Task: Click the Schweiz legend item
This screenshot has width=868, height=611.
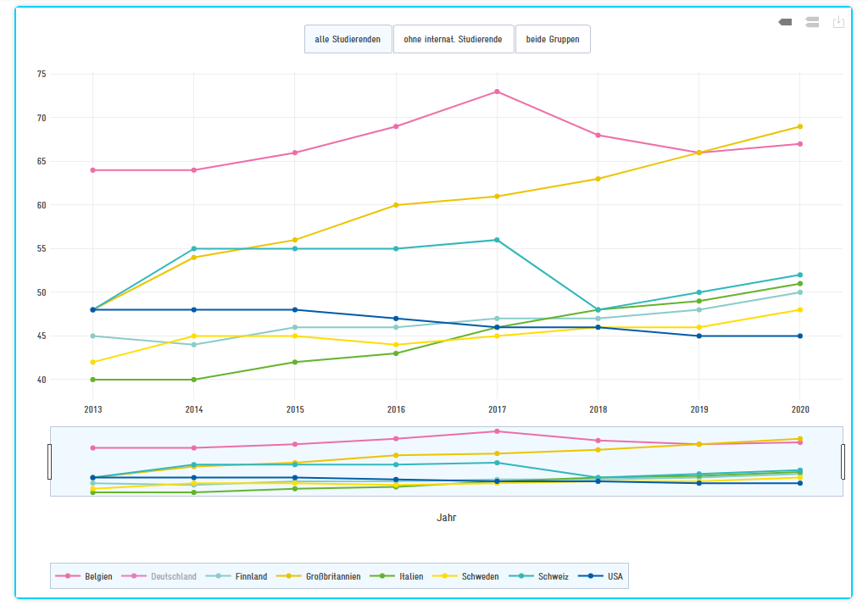Action: coord(541,576)
